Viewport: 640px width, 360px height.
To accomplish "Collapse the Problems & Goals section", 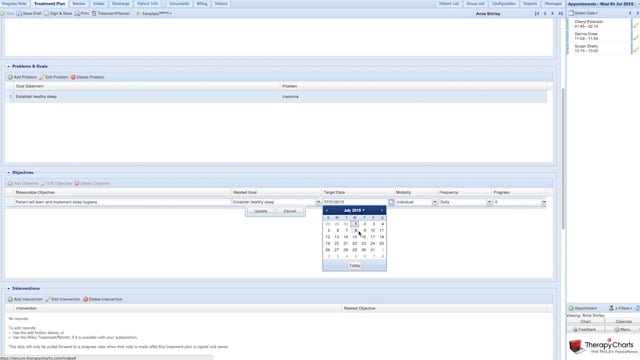I will click(x=9, y=66).
